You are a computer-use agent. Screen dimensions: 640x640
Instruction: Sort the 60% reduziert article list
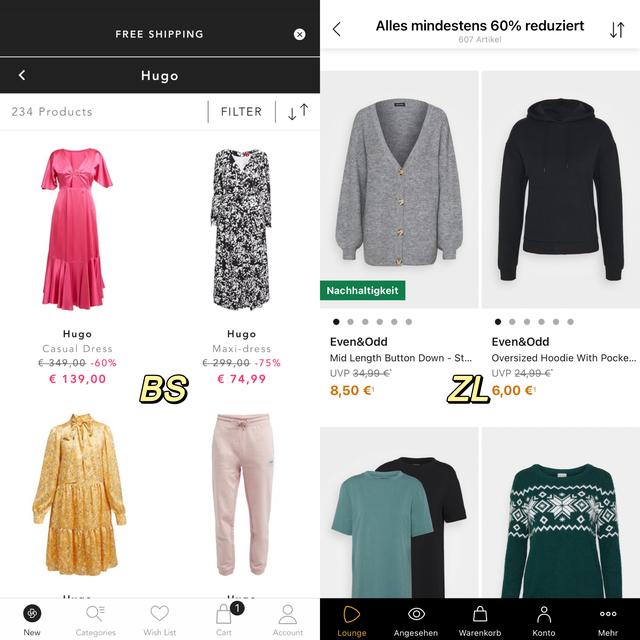point(617,30)
